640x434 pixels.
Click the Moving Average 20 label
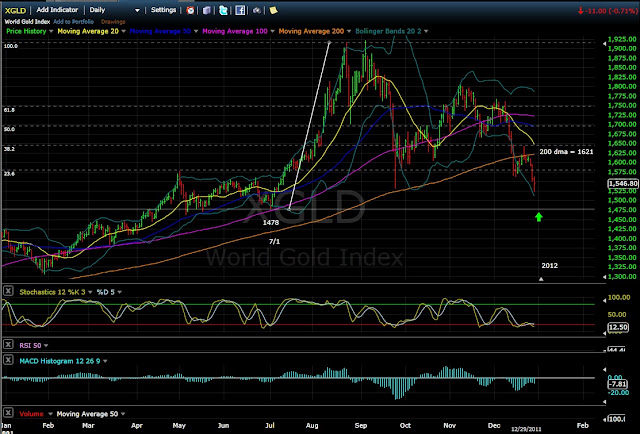88,31
